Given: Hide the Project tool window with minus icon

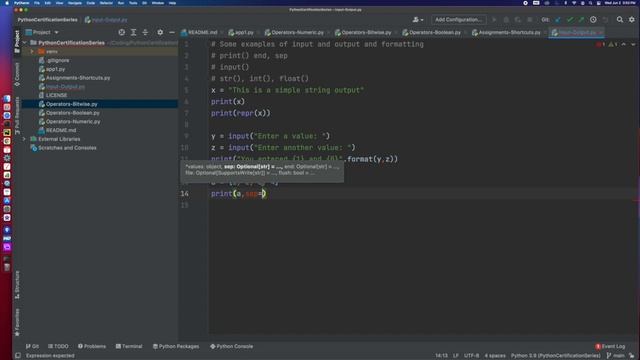Looking at the screenshot, I should 172,32.
